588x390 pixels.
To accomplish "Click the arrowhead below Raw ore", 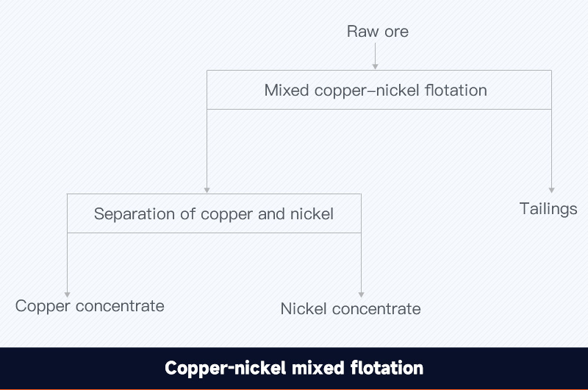I will pos(375,67).
